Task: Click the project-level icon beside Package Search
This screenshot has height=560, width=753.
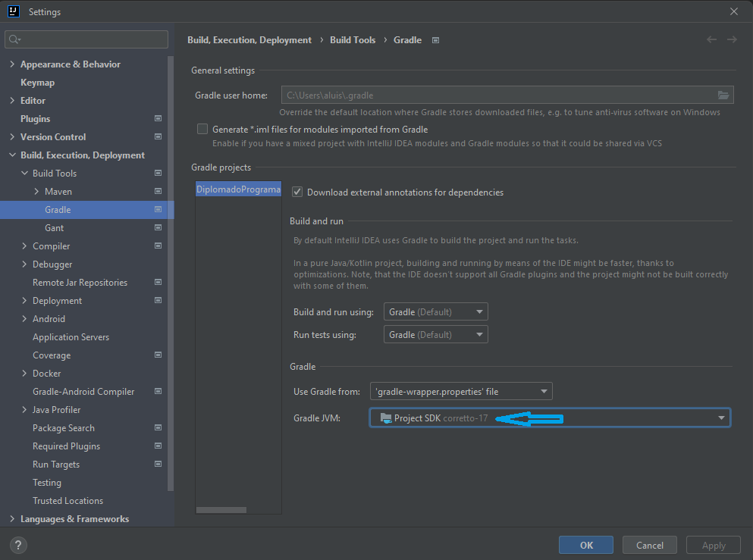Action: click(x=158, y=427)
